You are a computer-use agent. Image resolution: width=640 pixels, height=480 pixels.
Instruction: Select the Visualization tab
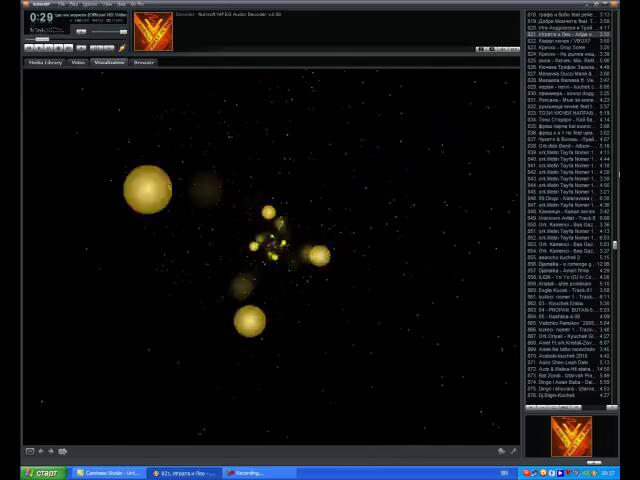tap(109, 62)
